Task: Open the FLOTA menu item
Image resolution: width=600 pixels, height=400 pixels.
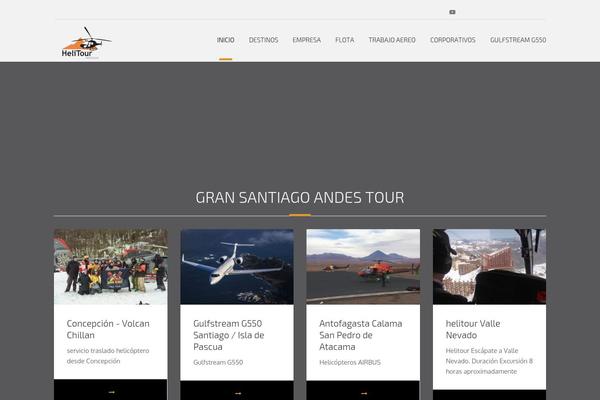Action: tap(345, 40)
